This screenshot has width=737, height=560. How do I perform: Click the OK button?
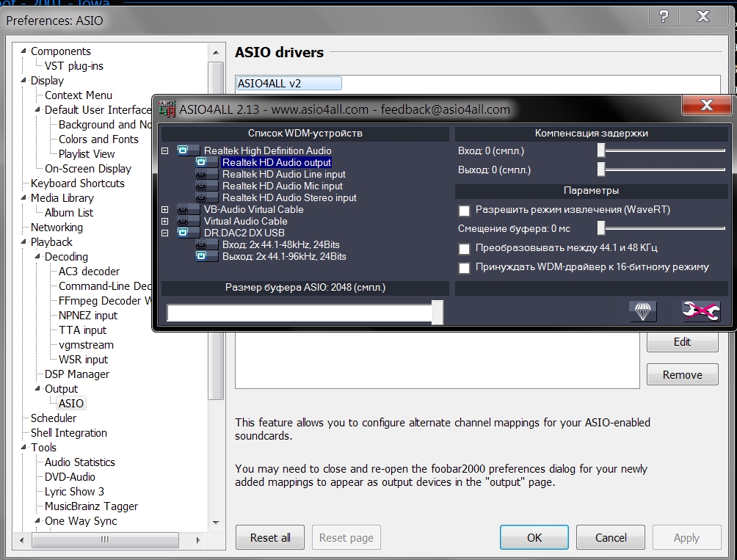click(534, 537)
